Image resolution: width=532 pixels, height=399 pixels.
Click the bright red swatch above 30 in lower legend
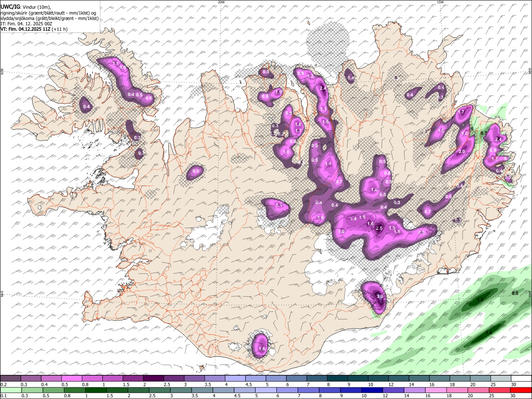[521, 390]
